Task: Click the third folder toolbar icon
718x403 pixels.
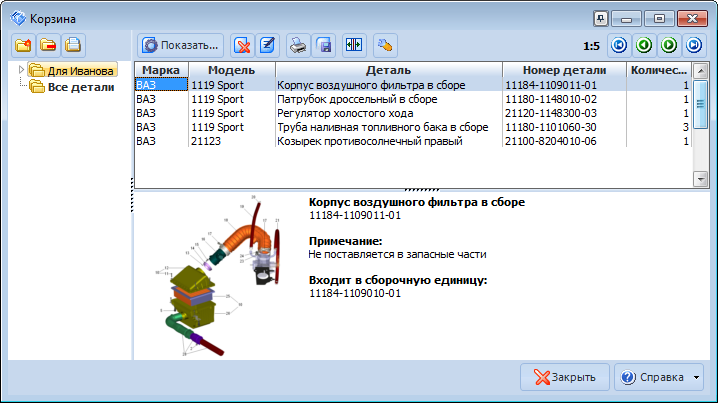Action: point(73,45)
